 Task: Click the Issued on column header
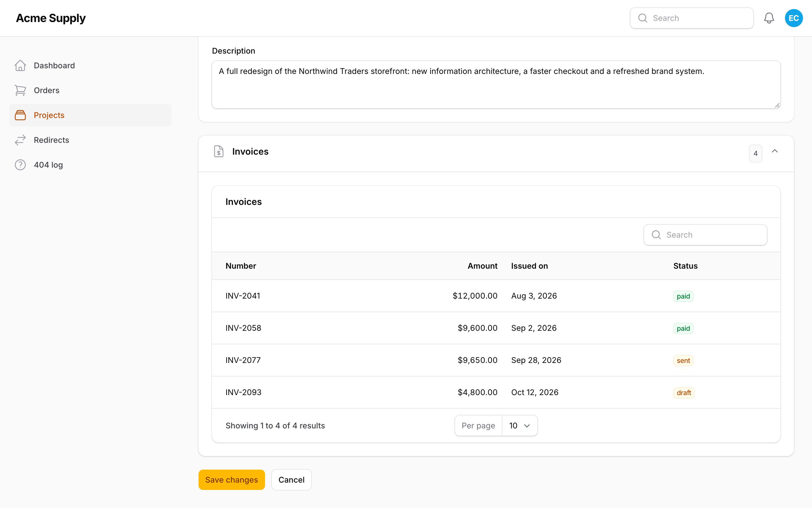[x=529, y=266]
